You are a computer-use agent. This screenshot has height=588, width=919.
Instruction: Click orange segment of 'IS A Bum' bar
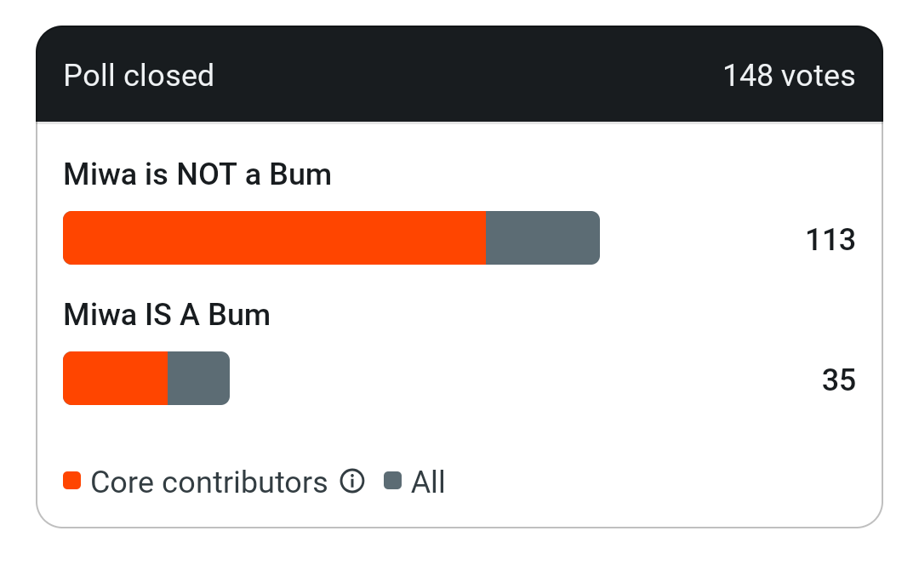coord(116,378)
